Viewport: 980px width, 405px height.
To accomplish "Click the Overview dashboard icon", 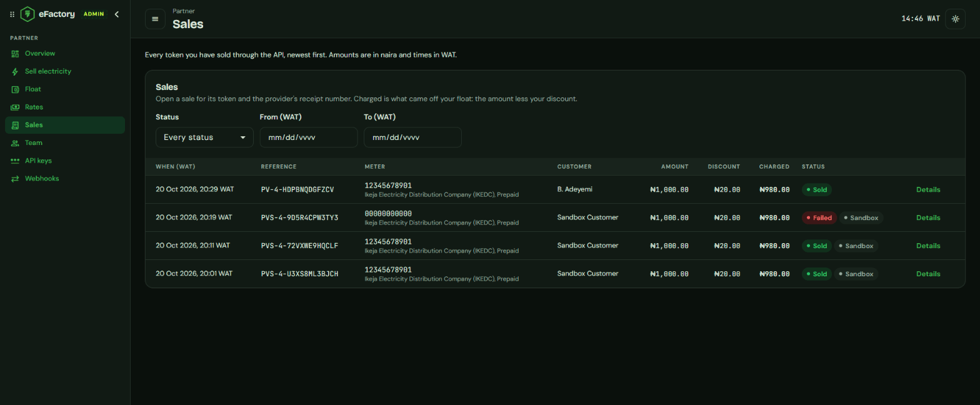I will [15, 54].
